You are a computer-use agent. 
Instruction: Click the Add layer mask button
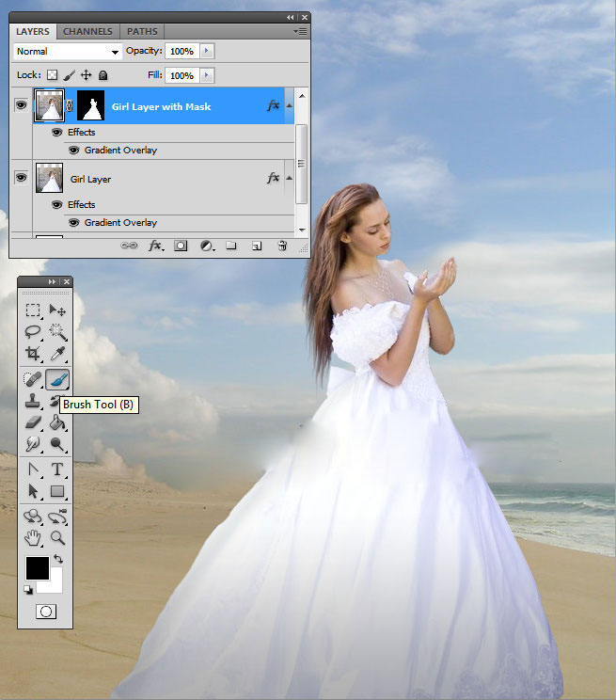(181, 246)
